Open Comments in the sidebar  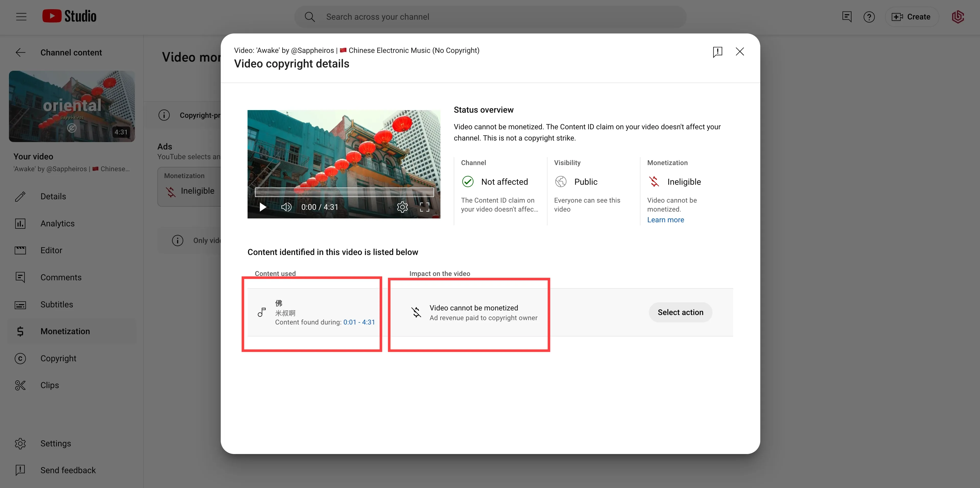pyautogui.click(x=72, y=277)
